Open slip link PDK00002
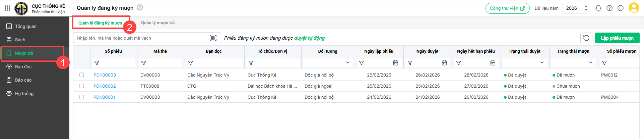 (x=105, y=86)
